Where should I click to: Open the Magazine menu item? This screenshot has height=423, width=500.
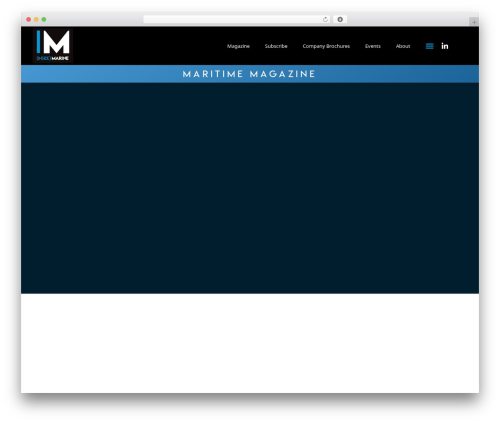238,46
